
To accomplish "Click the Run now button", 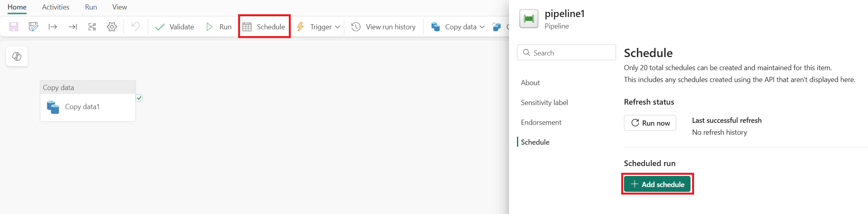I will [650, 123].
